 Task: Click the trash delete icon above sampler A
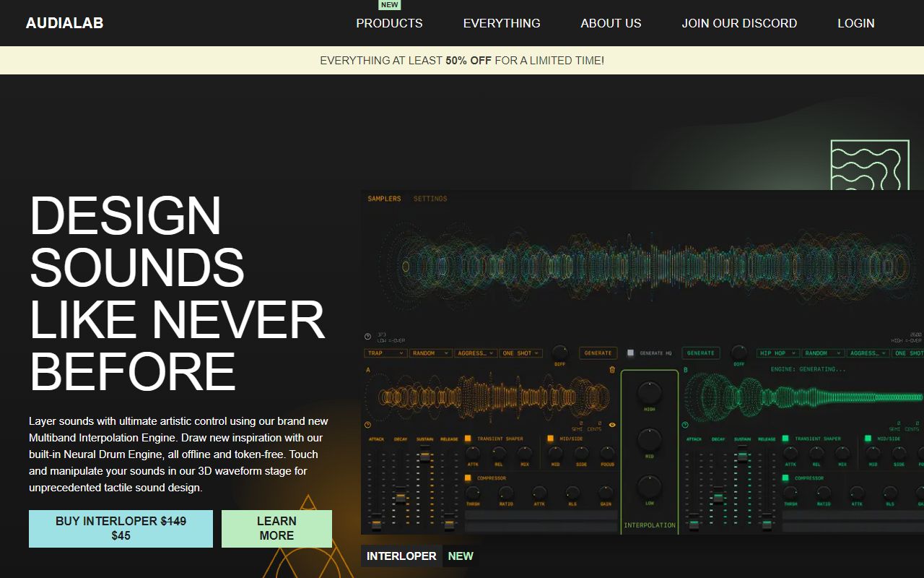(x=612, y=369)
